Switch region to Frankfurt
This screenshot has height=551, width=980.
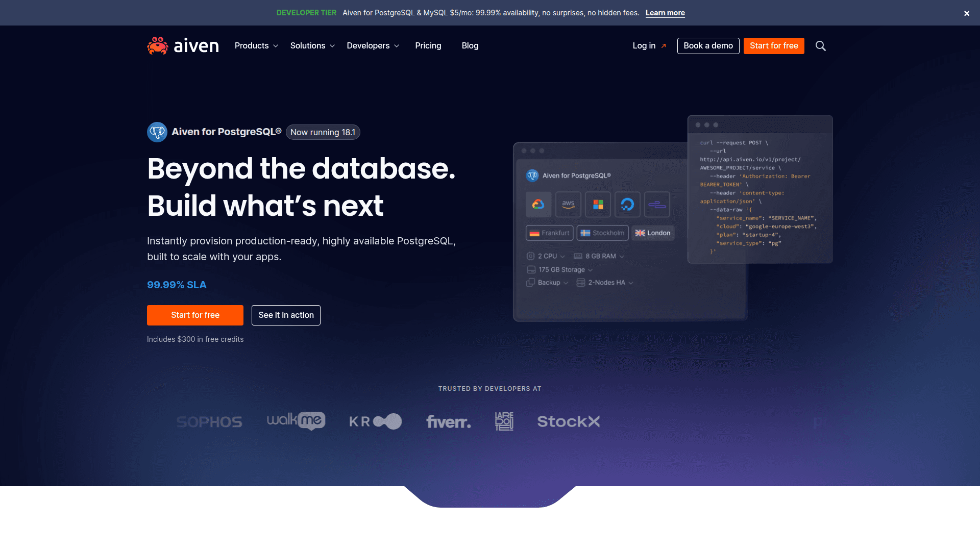coord(550,233)
